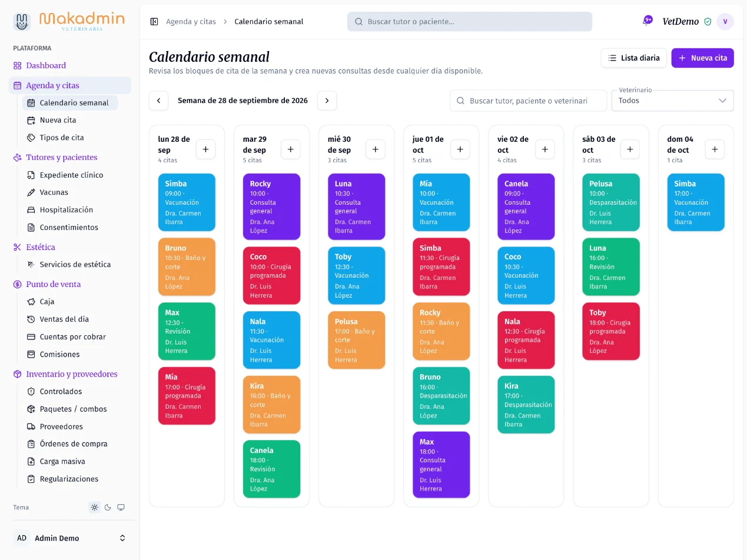Expand the Estética sidebar section
This screenshot has height=560, width=747.
point(69,248)
